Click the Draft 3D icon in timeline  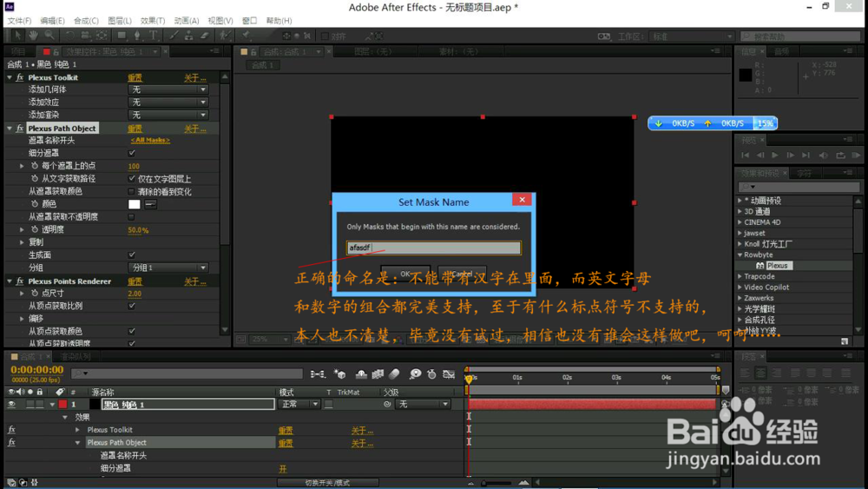coord(340,374)
